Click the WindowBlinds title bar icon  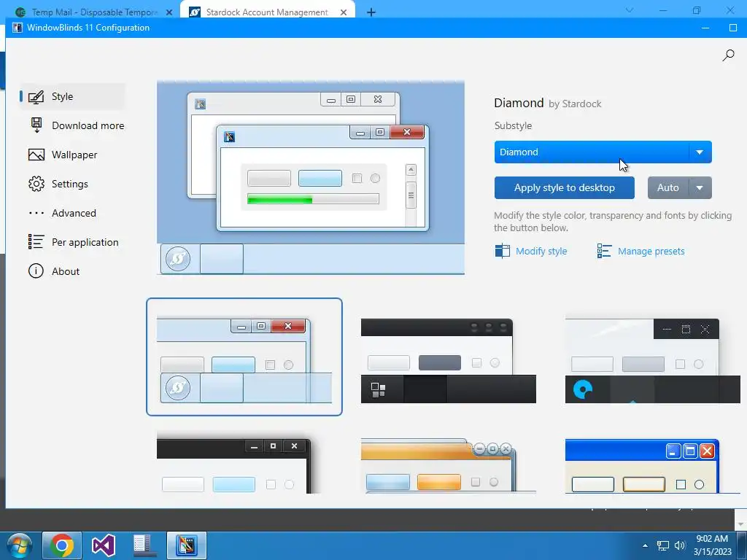[x=18, y=28]
